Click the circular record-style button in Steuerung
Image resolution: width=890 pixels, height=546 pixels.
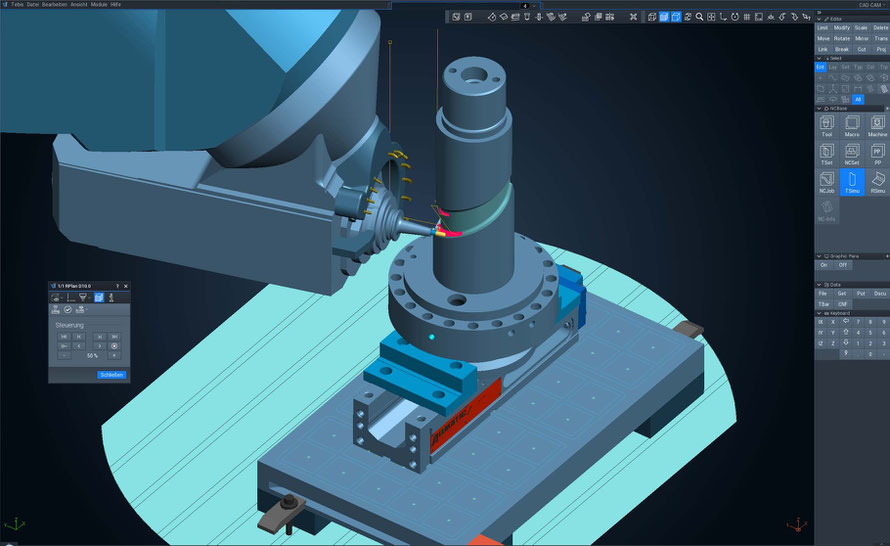(114, 346)
